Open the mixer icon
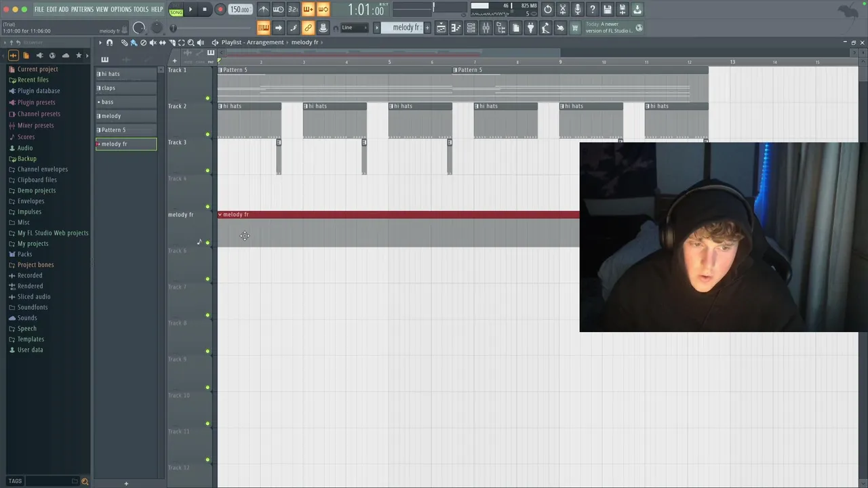Viewport: 868px width, 488px height. click(x=486, y=28)
